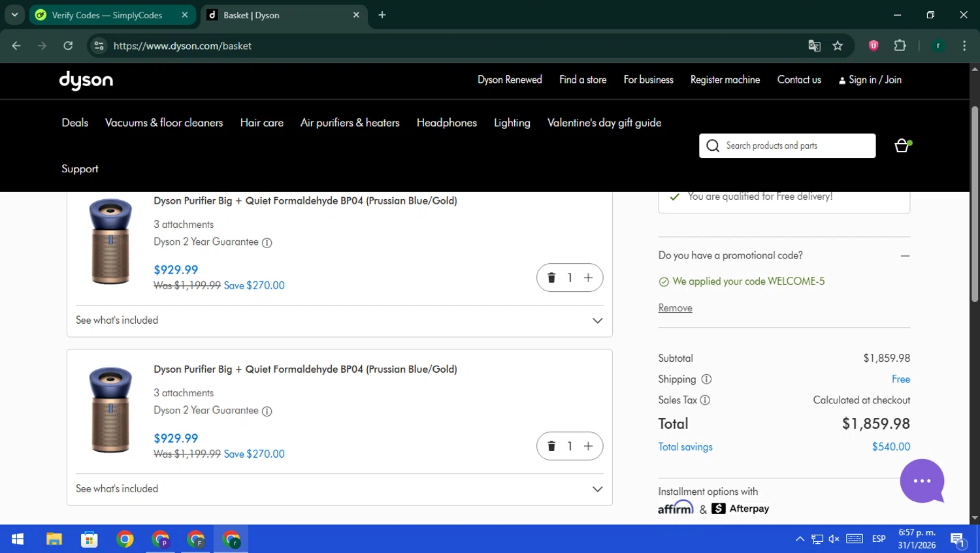
Task: Click the search magnifier icon
Action: 713,146
